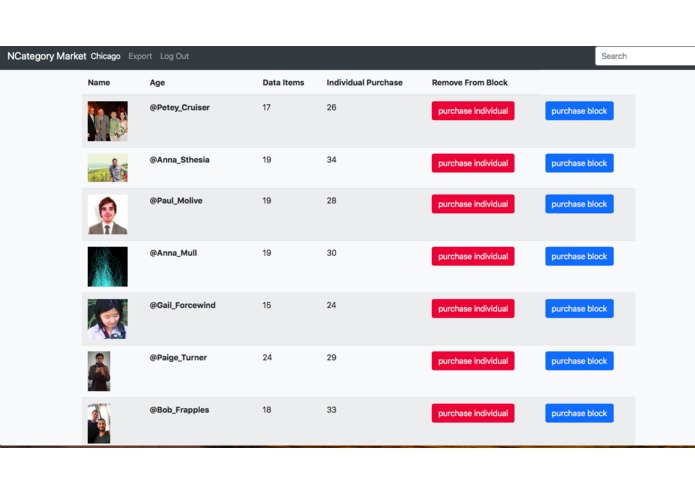Click value 17 in @Petey_Cruiser row
695x494 pixels.
[x=266, y=107]
